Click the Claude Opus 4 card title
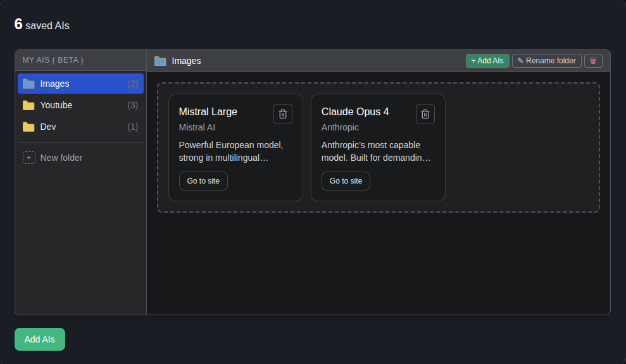The image size is (626, 364). tap(355, 112)
